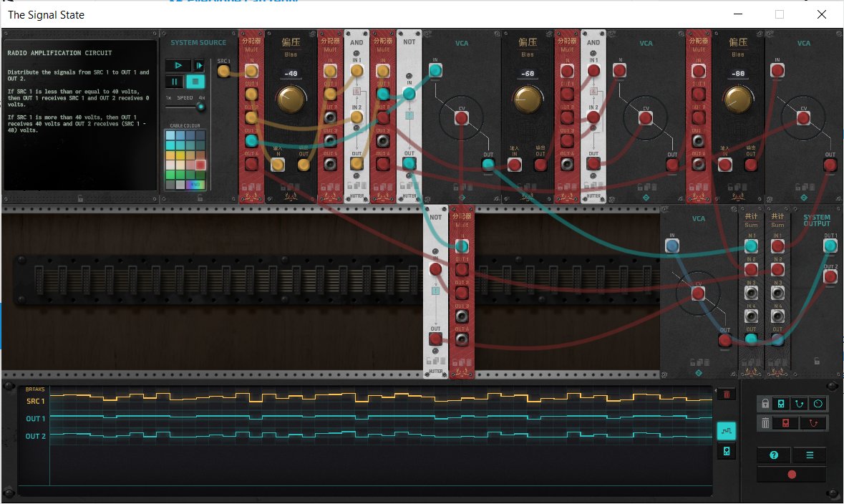Click the OUT 1 signal label

pyautogui.click(x=36, y=418)
